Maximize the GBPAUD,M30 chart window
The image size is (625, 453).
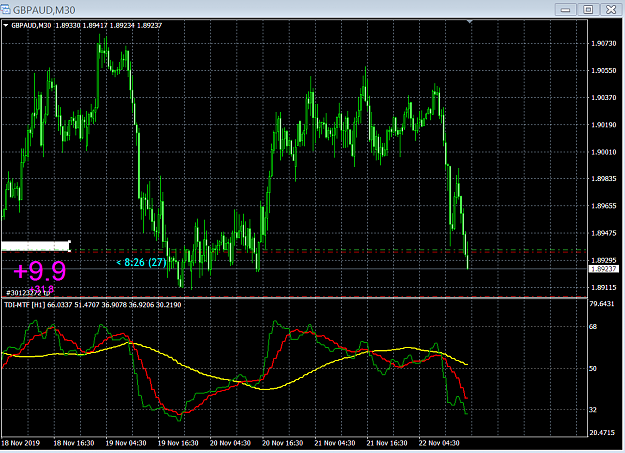pyautogui.click(x=588, y=9)
